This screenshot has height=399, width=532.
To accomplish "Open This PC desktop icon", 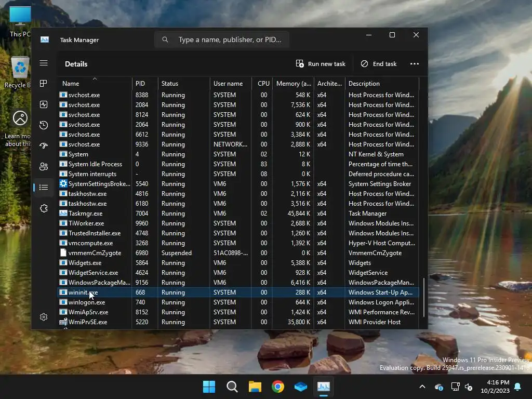I will tap(20, 21).
